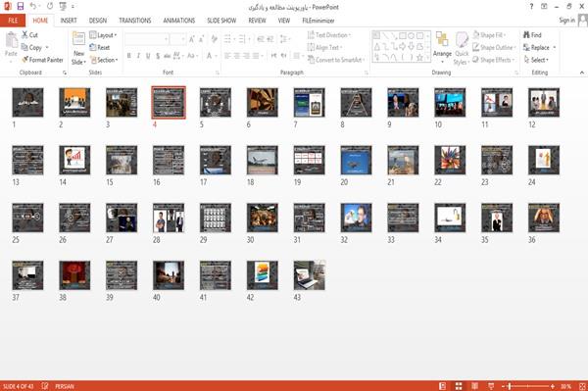Click the font color A icon
The height and width of the screenshot is (391, 588).
[210, 56]
